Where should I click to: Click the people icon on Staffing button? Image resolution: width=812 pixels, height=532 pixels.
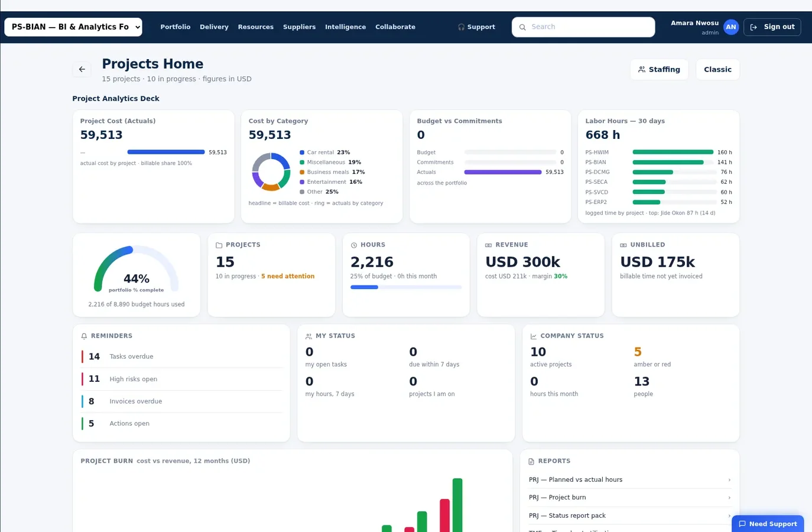(642, 70)
